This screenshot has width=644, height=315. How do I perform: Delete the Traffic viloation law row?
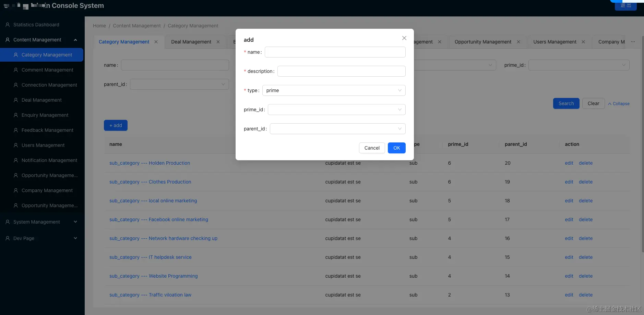tap(586, 295)
